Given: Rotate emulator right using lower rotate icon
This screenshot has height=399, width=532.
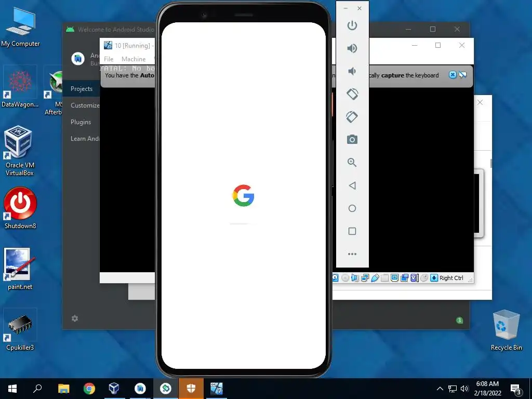Looking at the screenshot, I should tap(352, 117).
